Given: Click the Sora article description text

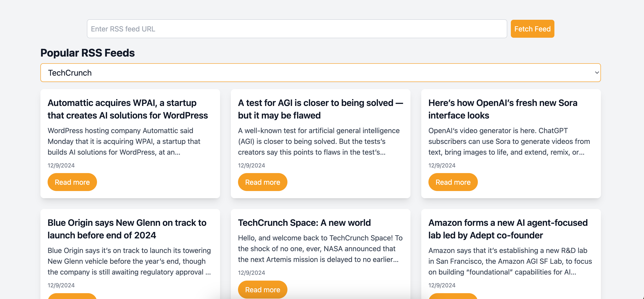Looking at the screenshot, I should click(x=509, y=141).
